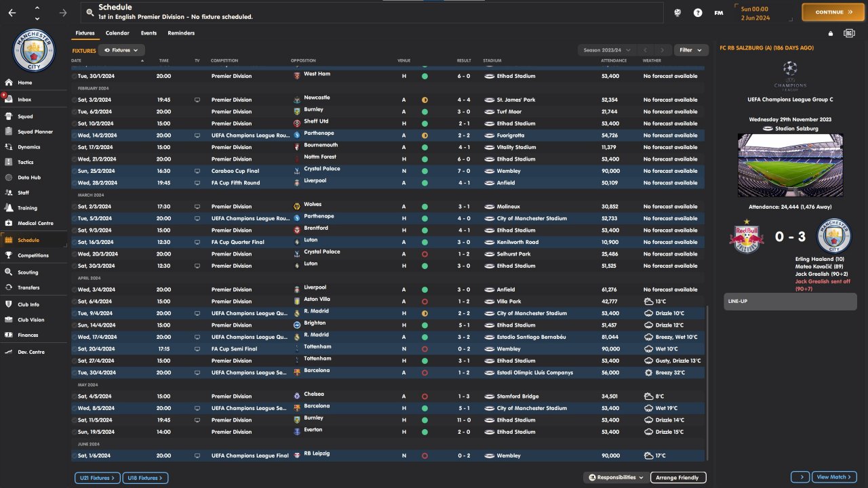Click the Stadion Salzburg stadium thumbnail

click(790, 165)
